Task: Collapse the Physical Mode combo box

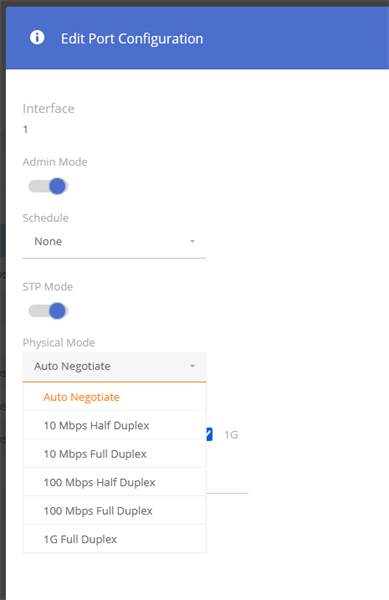Action: 114,367
